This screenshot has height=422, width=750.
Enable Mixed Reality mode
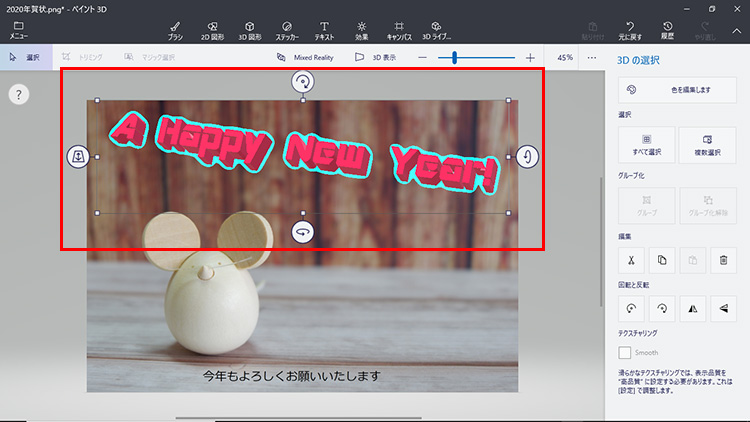304,58
